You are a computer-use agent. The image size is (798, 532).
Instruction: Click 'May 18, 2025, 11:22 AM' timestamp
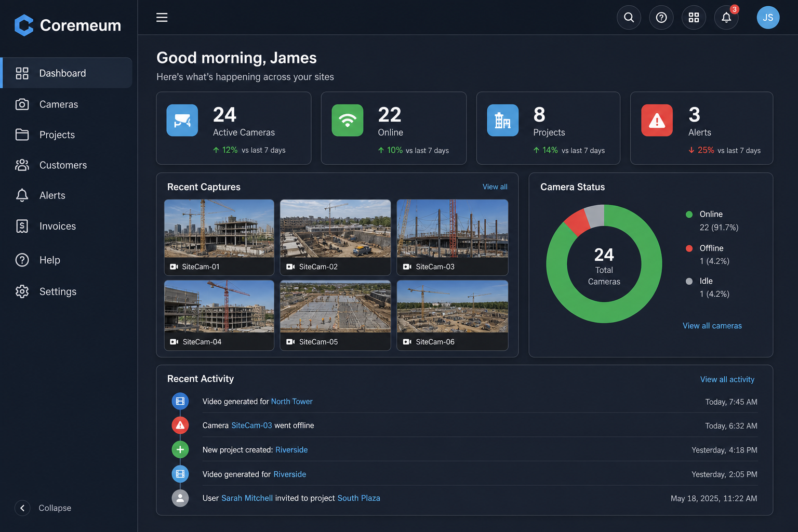pos(714,499)
